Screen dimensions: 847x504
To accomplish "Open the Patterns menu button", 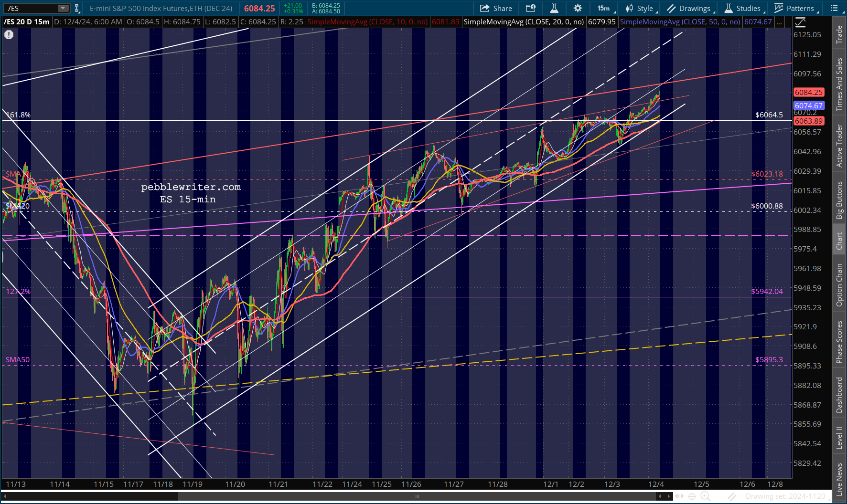I will click(796, 8).
